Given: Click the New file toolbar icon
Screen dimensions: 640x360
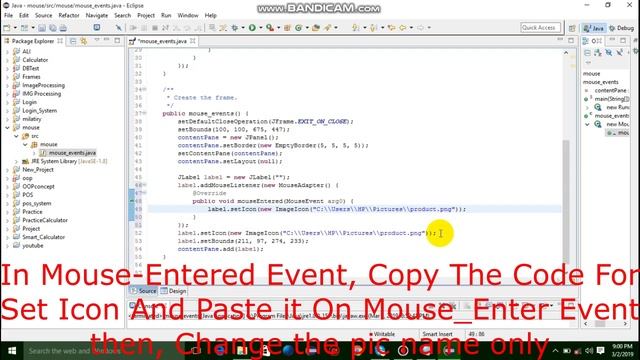Looking at the screenshot, I should click(7, 28).
